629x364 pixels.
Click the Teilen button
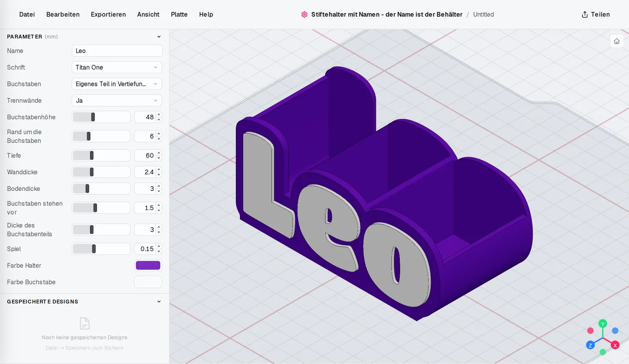596,14
